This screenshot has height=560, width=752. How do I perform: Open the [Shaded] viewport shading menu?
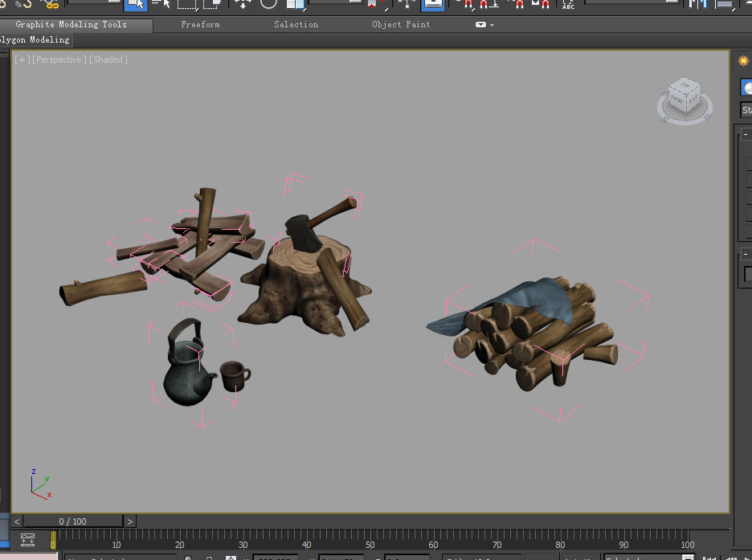click(108, 59)
